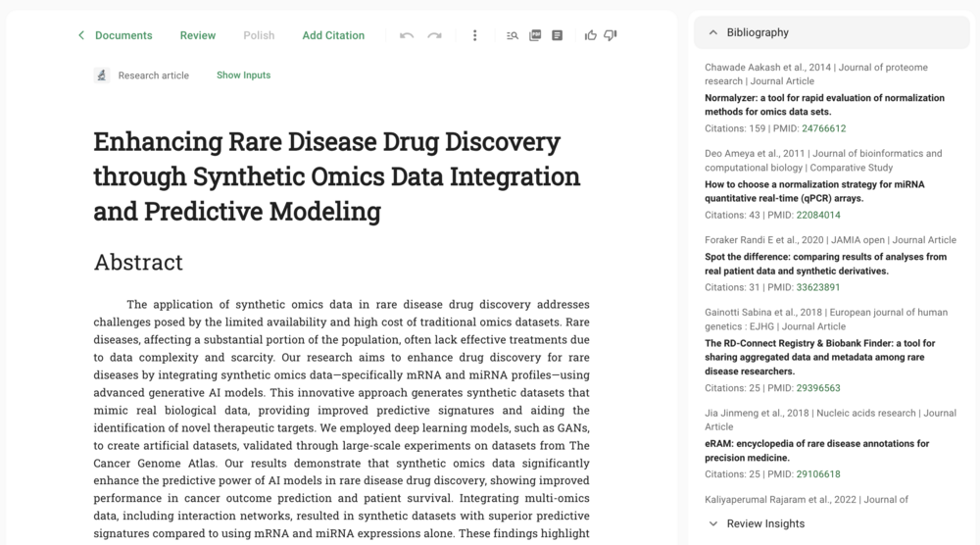Toggle Show Inputs for the document
Image resolution: width=980 pixels, height=545 pixels.
243,75
